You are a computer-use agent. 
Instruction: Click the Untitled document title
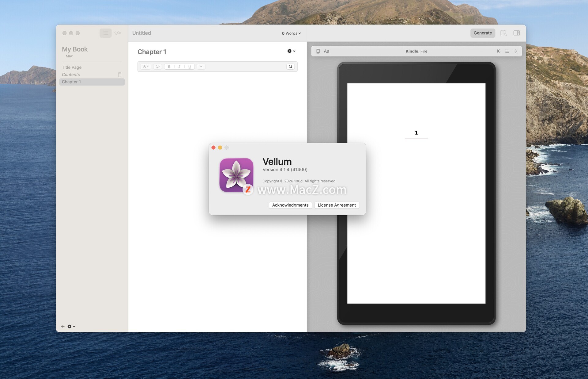pos(141,33)
